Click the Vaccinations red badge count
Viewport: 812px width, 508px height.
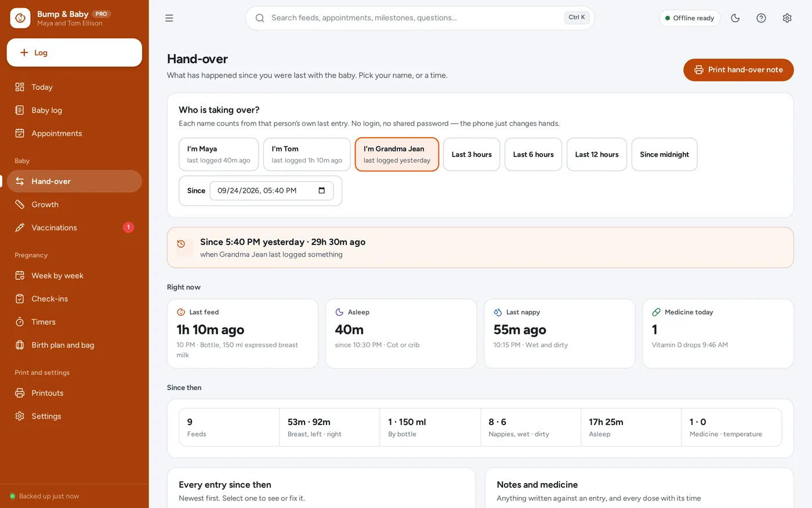(x=129, y=228)
